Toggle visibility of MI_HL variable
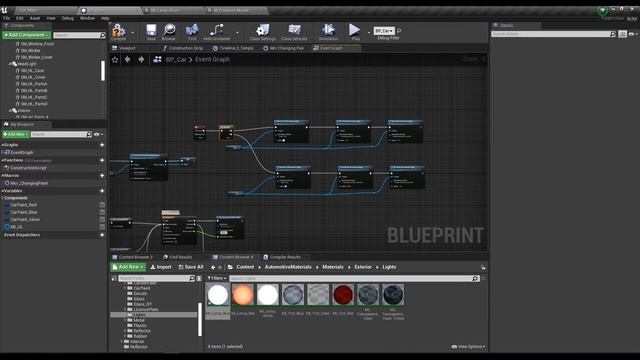Image resolution: width=640 pixels, height=360 pixels. click(x=102, y=227)
